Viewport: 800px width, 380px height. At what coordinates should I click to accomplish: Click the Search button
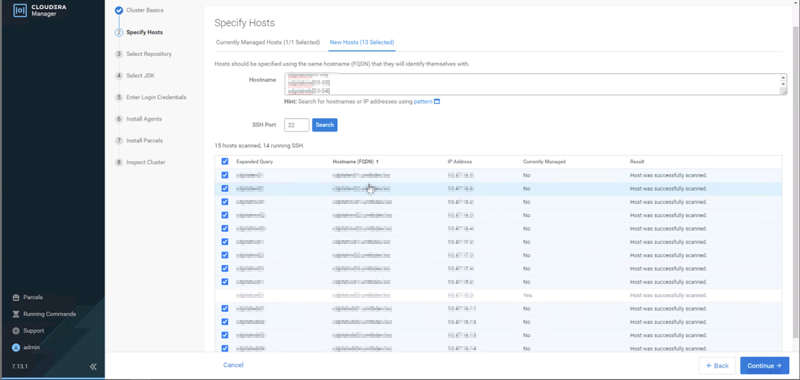click(x=324, y=125)
